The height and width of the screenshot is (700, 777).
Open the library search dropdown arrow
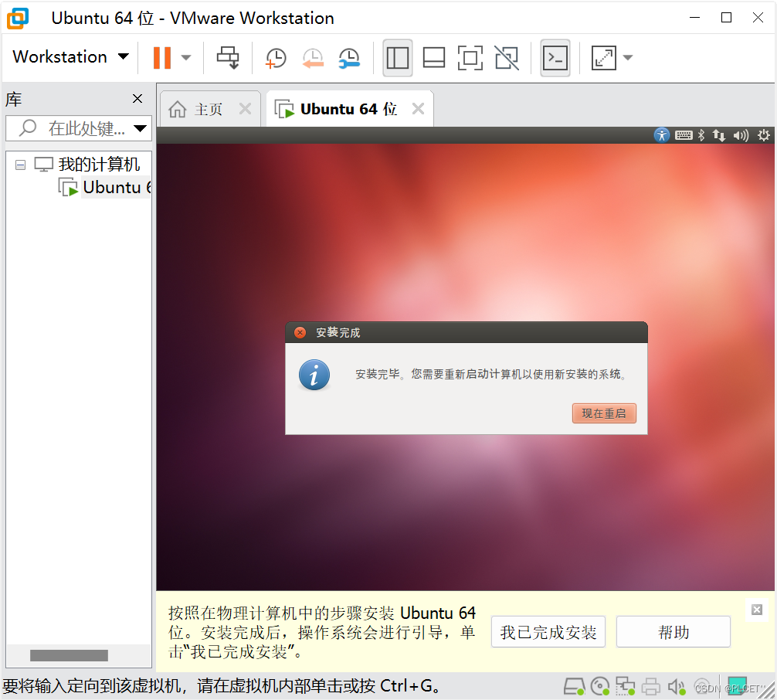(141, 128)
